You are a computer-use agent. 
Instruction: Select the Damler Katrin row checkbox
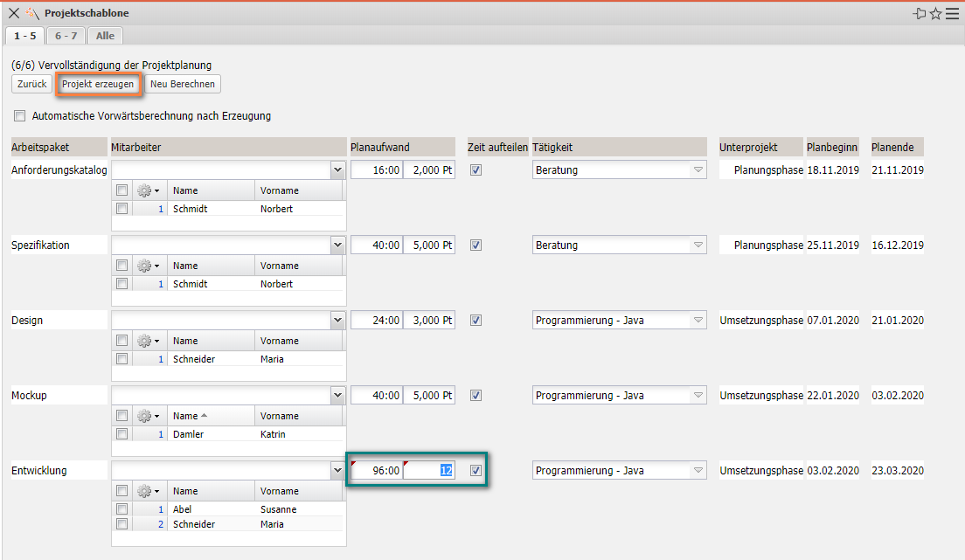122,434
